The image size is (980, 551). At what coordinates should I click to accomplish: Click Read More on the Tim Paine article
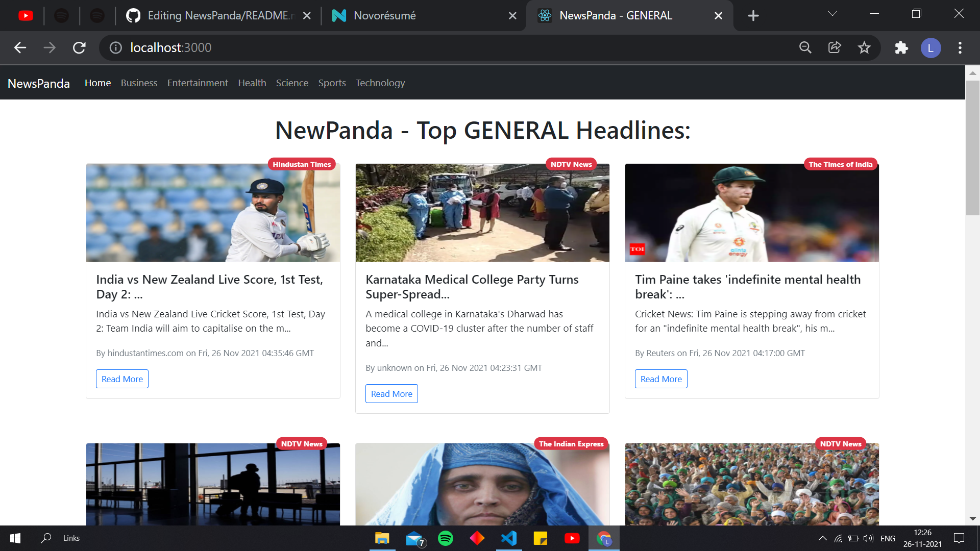click(660, 379)
